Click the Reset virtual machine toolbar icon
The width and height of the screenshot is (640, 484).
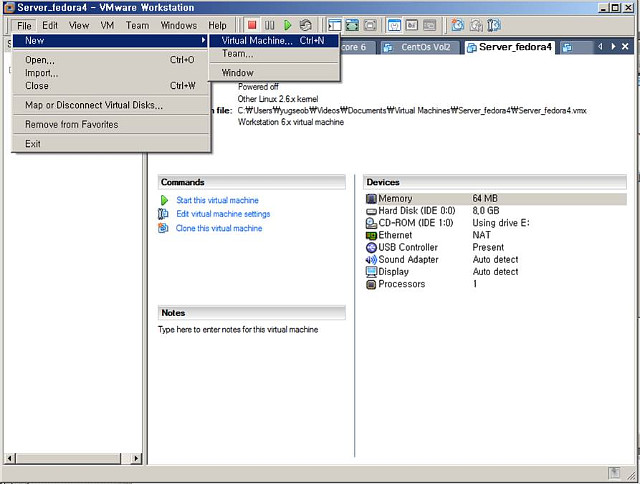pos(305,25)
